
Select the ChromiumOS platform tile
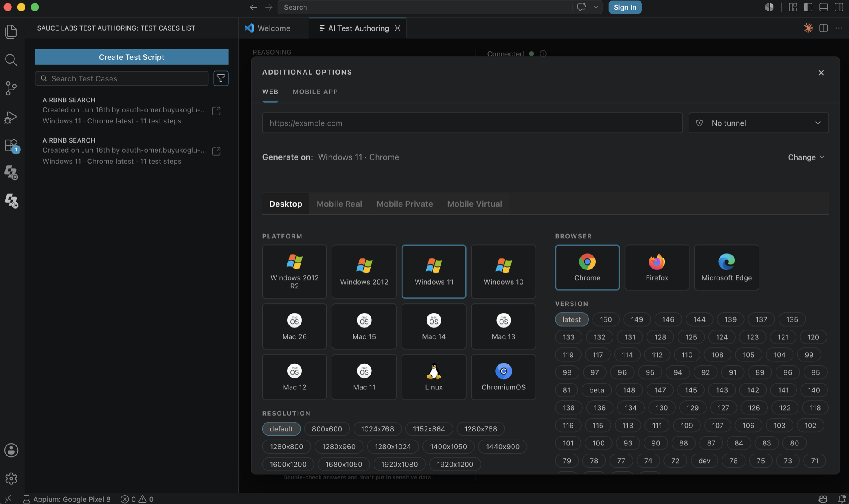click(503, 377)
